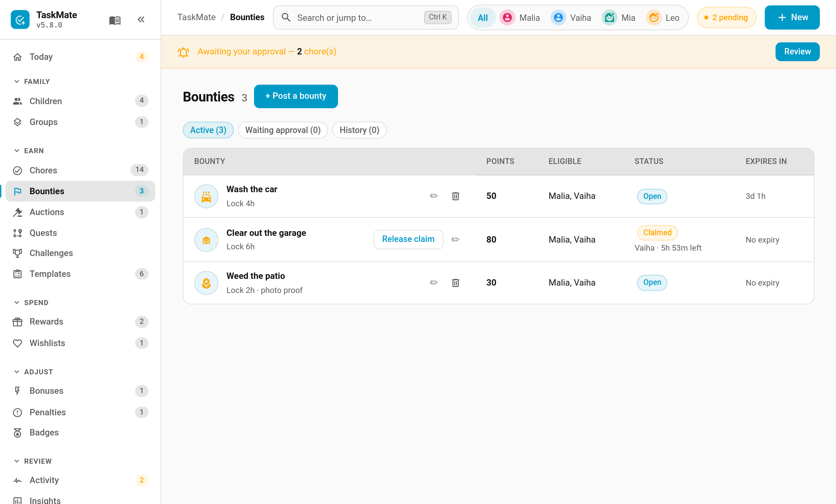Collapse the sidebar with double-chevron icon
The width and height of the screenshot is (836, 504).
click(141, 20)
